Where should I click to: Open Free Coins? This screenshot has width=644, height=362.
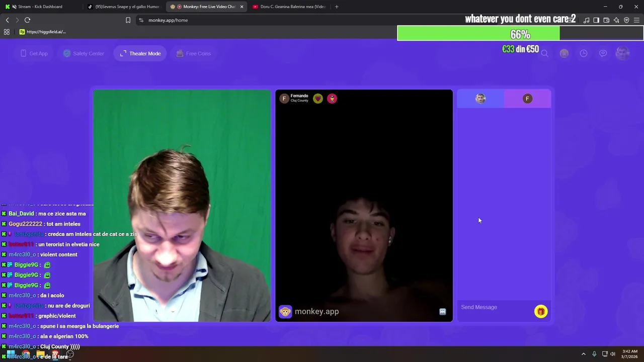(x=194, y=53)
